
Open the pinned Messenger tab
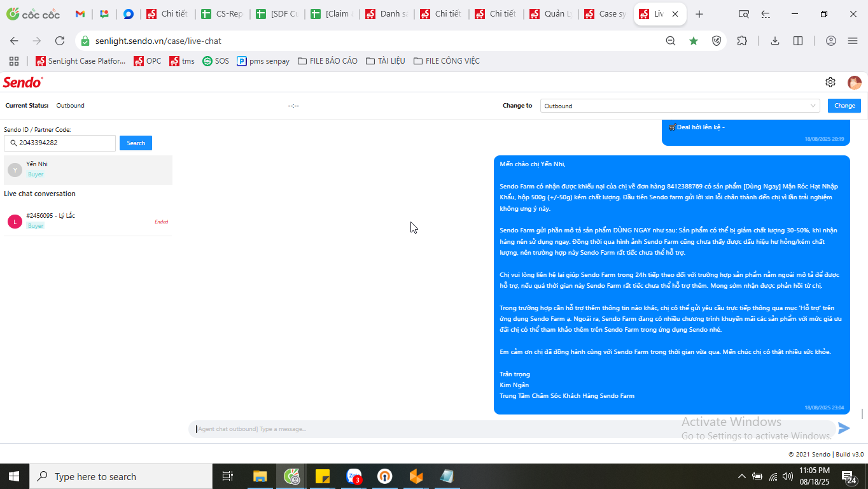tap(128, 14)
